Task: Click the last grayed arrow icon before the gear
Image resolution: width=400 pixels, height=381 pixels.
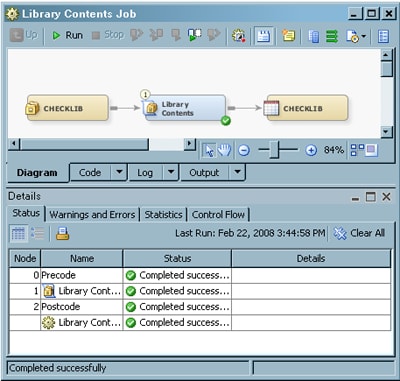Action: pos(214,35)
